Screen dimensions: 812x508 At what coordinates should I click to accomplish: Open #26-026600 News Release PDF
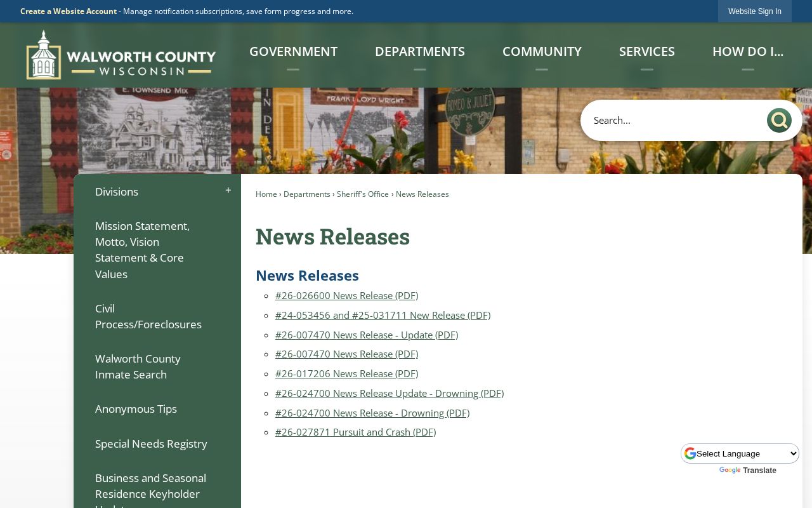point(346,295)
